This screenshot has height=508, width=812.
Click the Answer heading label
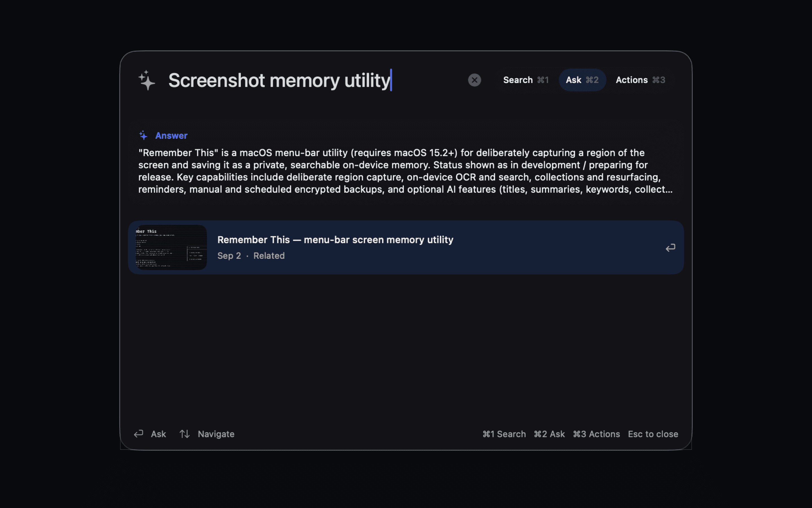coord(171,136)
